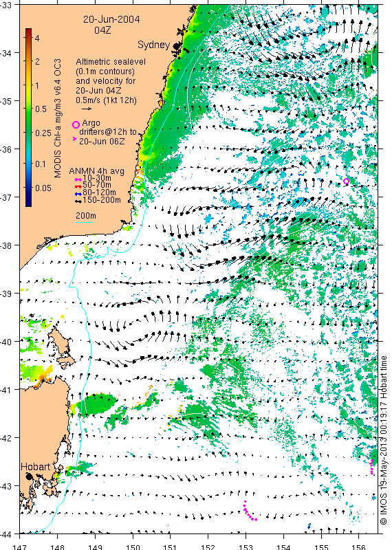Click the '154' longitude axis label

click(283, 547)
